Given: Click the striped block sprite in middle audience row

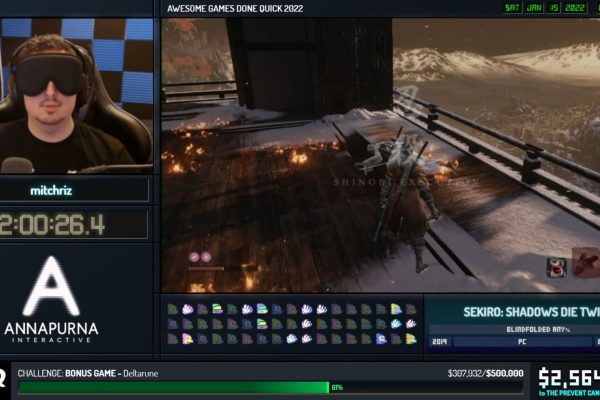Looking at the screenshot, I should (262, 324).
